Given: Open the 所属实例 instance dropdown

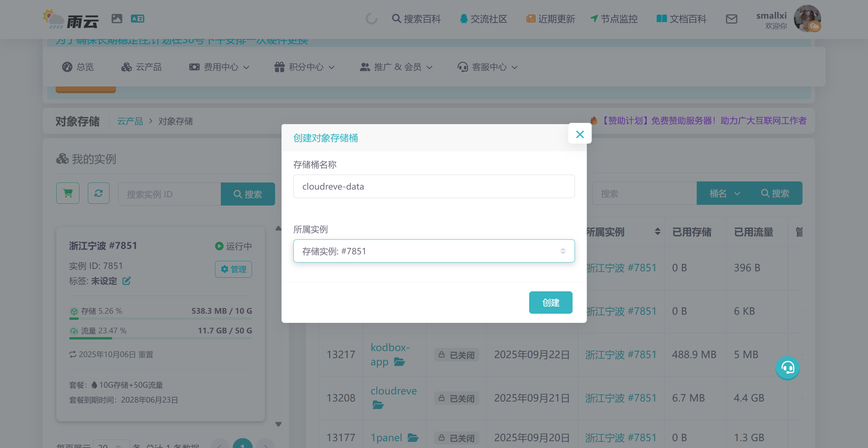Looking at the screenshot, I should pyautogui.click(x=434, y=251).
